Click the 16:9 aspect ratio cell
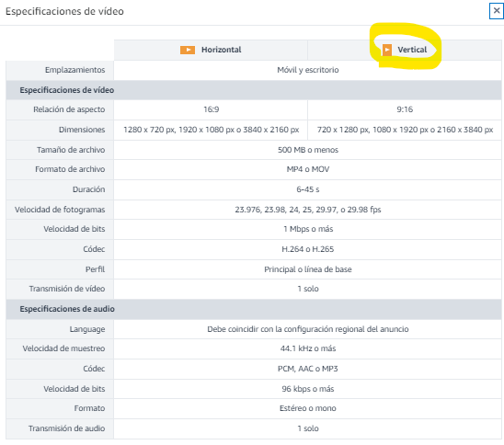504x445 pixels. 211,109
